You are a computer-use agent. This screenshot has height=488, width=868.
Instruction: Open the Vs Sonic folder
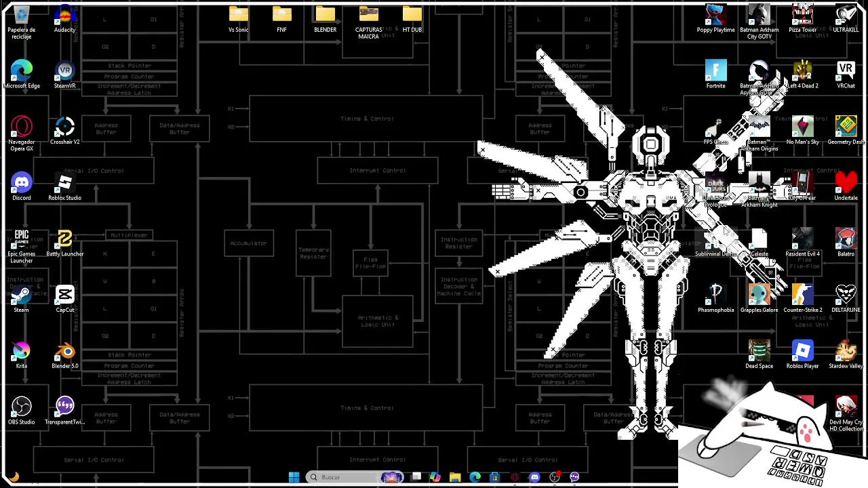[x=239, y=19]
